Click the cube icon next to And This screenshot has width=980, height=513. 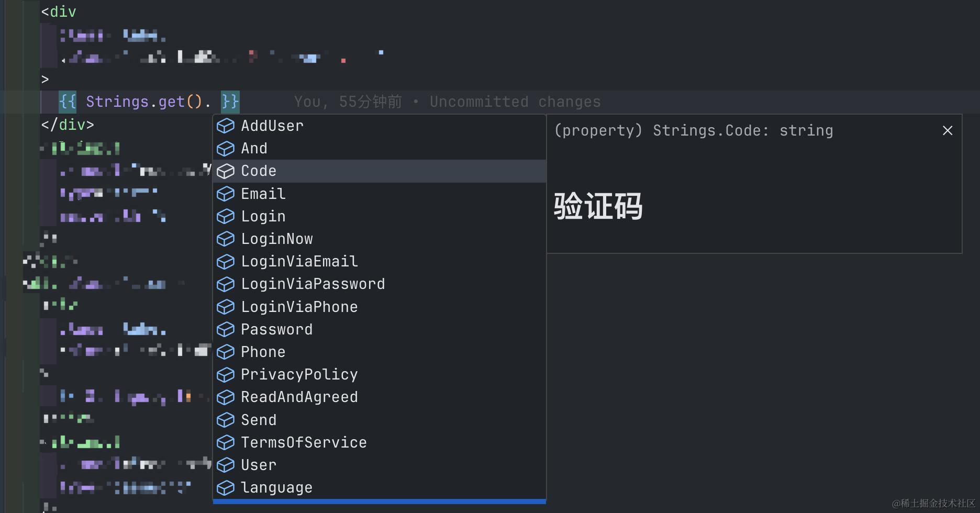click(x=226, y=149)
